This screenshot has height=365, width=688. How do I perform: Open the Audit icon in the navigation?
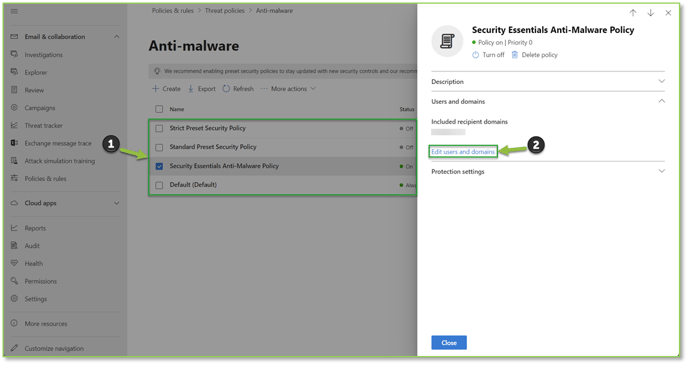coord(14,245)
